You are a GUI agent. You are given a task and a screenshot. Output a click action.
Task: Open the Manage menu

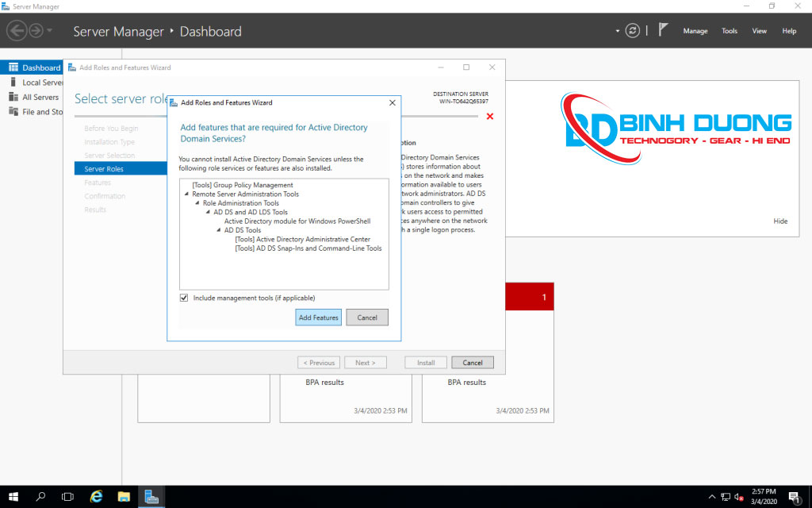(695, 30)
